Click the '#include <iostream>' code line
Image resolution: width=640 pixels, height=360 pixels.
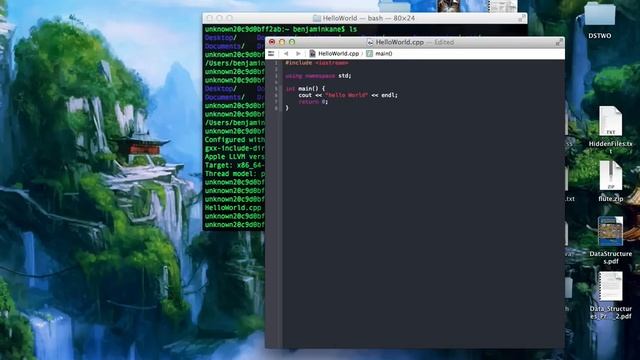tap(317, 63)
